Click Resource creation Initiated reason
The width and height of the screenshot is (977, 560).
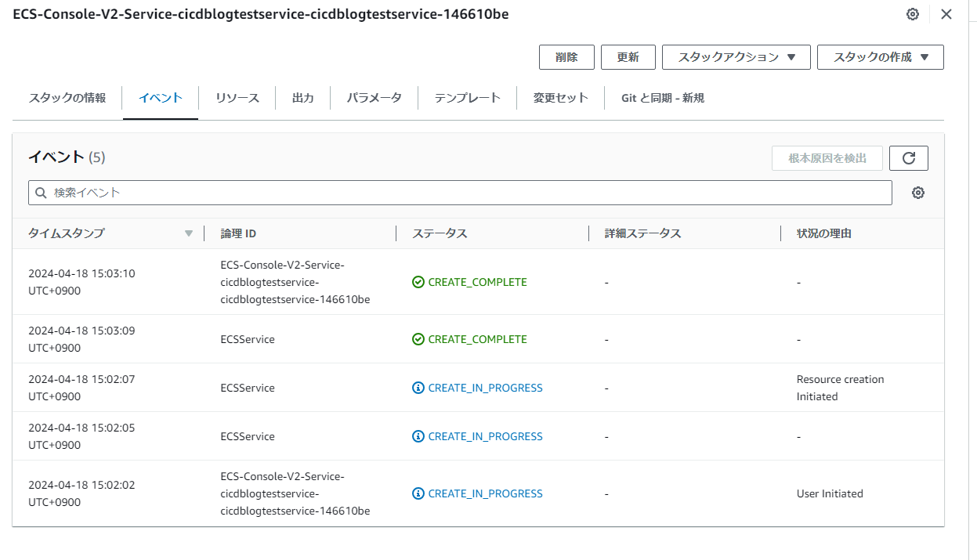pos(840,388)
